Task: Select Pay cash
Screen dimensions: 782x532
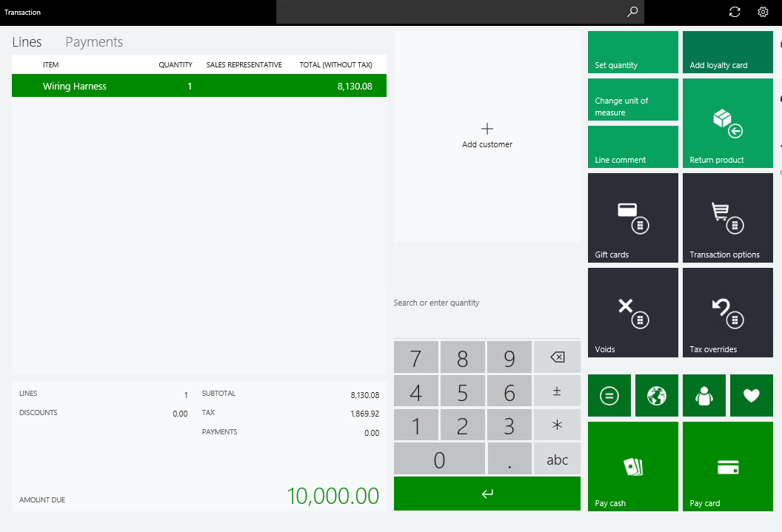Action: tap(632, 466)
